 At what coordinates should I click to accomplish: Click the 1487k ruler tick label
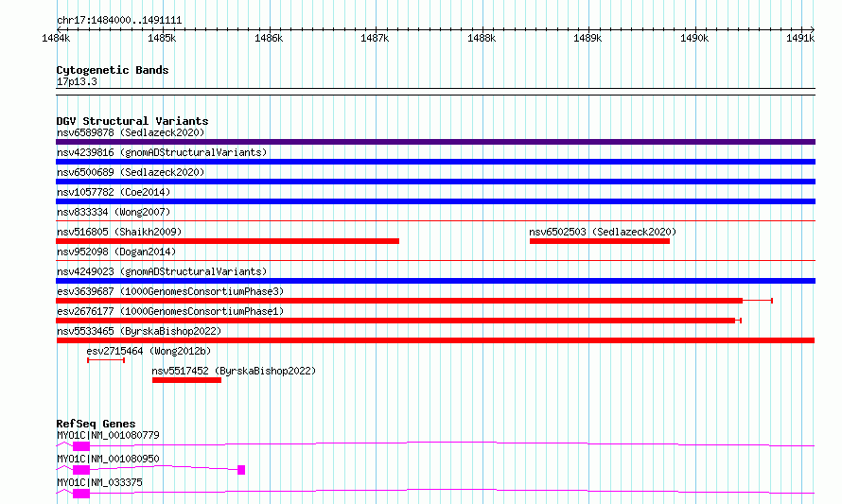pos(375,38)
